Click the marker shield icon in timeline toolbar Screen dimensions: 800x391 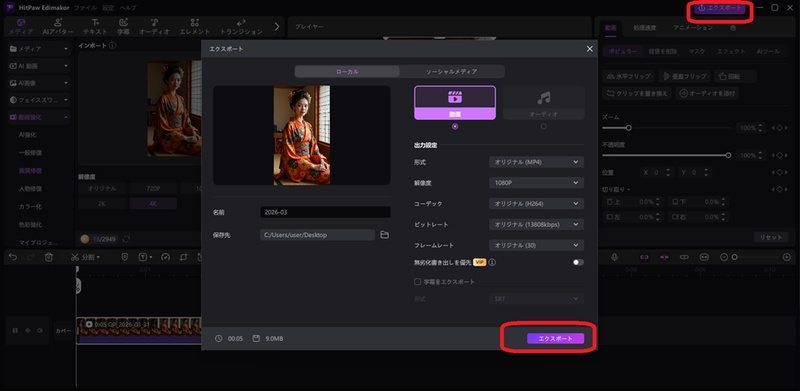point(124,257)
